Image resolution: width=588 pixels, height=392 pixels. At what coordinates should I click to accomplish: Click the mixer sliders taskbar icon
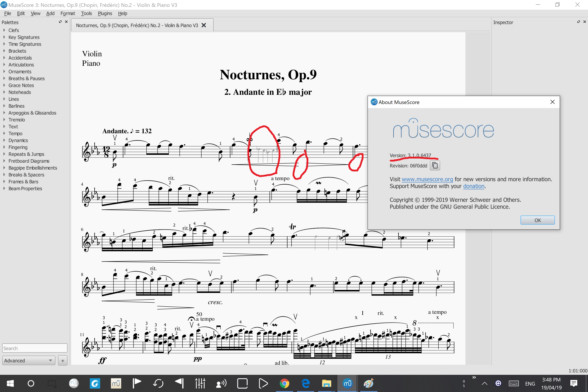200,383
